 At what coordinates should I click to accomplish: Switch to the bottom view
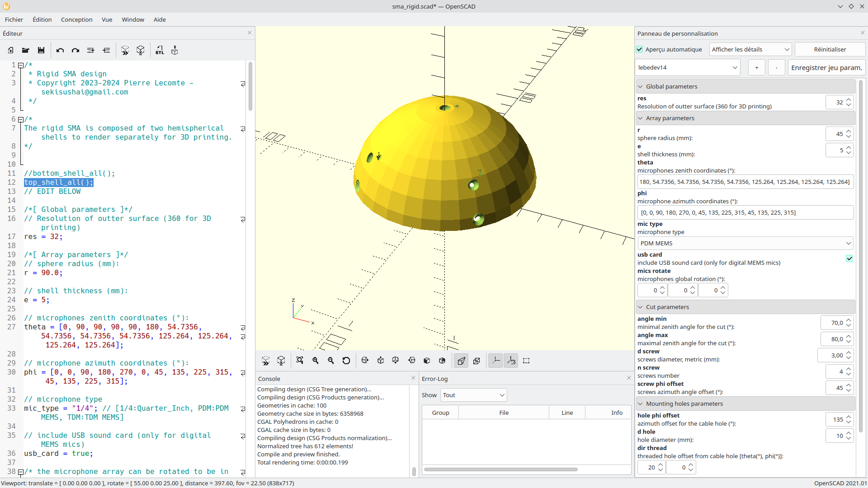(x=396, y=361)
